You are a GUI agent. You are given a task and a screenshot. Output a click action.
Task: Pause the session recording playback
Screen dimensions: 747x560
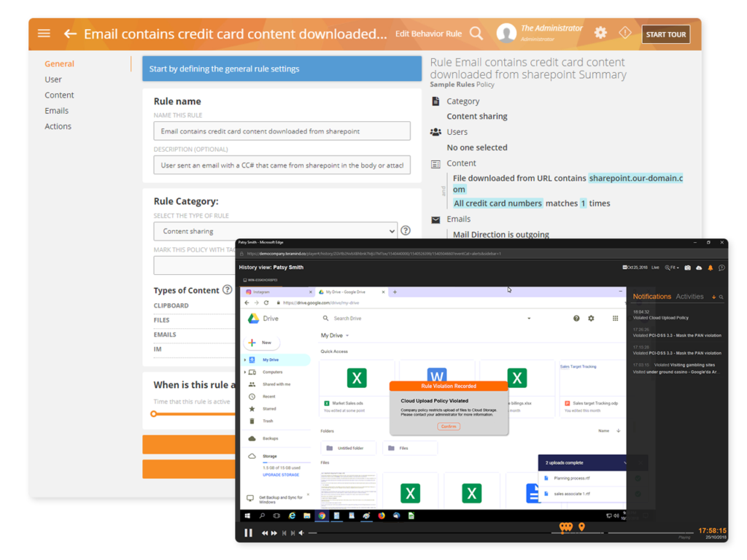coord(248,533)
